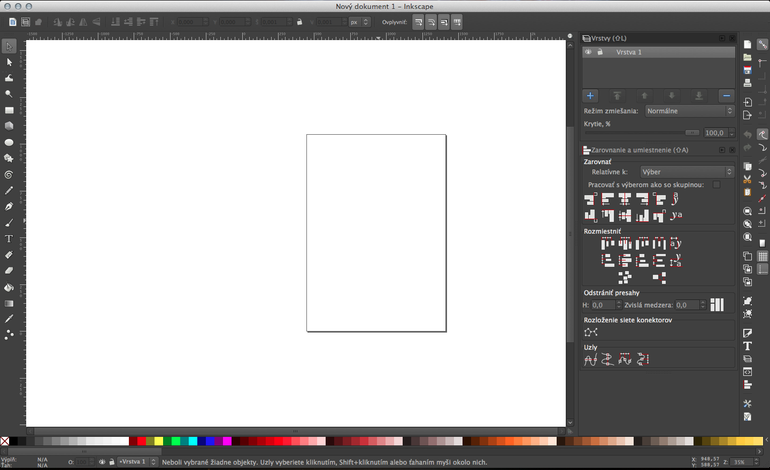Click the connector network layout icon
The height and width of the screenshot is (470, 770).
click(x=591, y=332)
